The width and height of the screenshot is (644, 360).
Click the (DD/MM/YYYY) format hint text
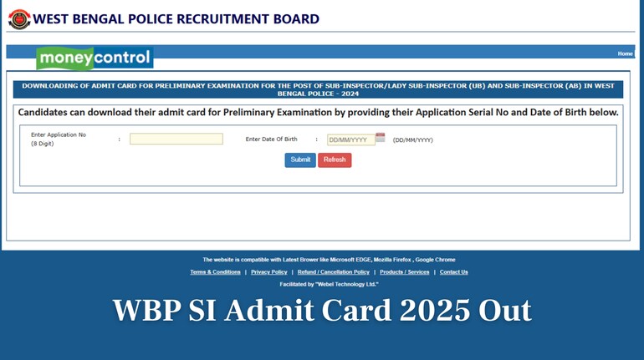pyautogui.click(x=412, y=140)
